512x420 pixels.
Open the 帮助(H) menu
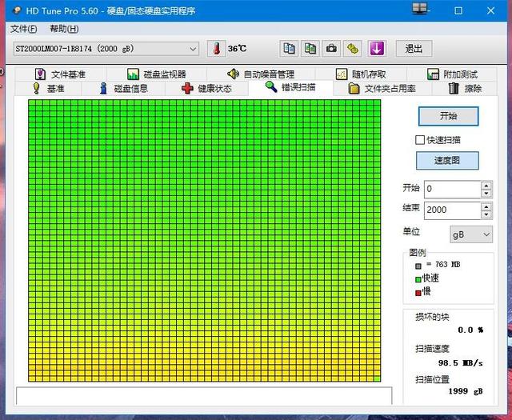[64, 29]
